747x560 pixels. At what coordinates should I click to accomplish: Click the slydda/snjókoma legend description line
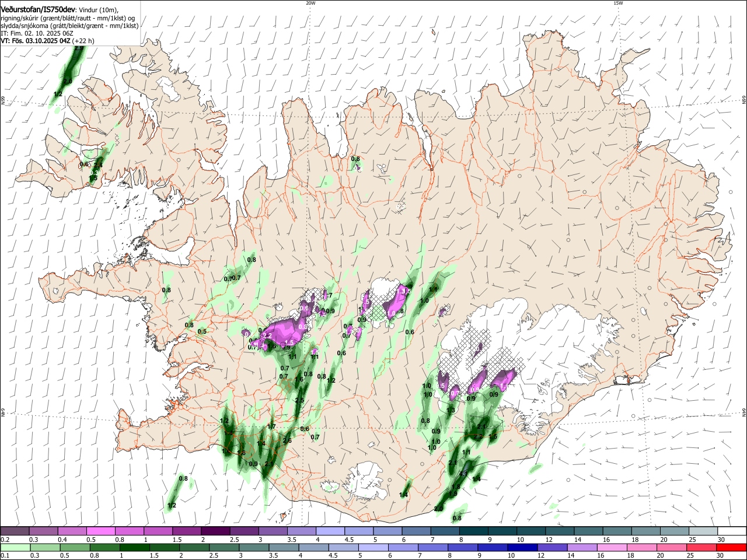tap(69, 26)
